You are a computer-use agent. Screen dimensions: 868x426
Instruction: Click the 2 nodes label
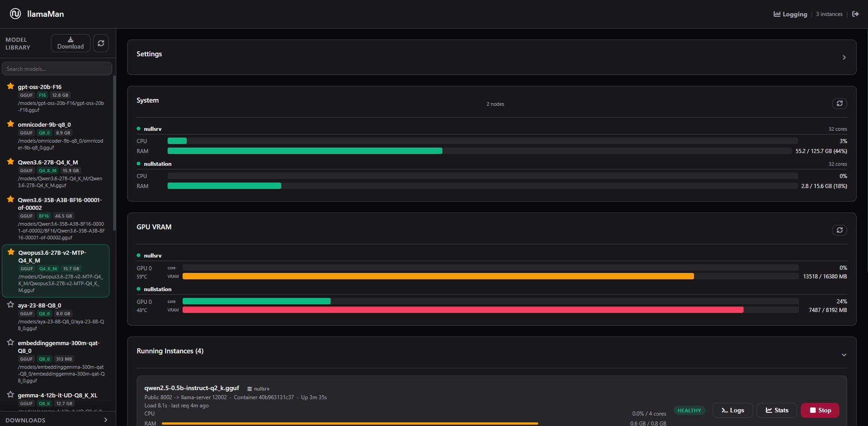(495, 104)
